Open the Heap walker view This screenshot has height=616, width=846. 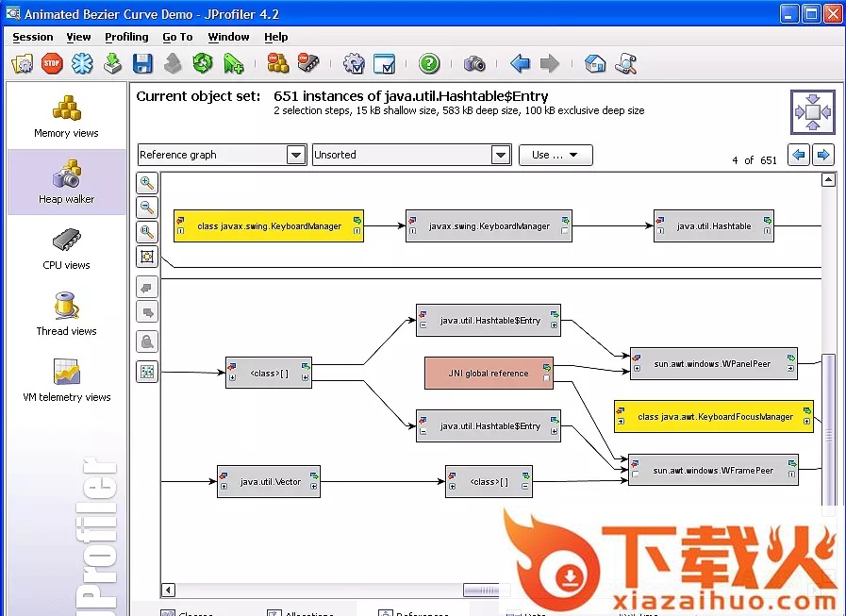coord(66,182)
